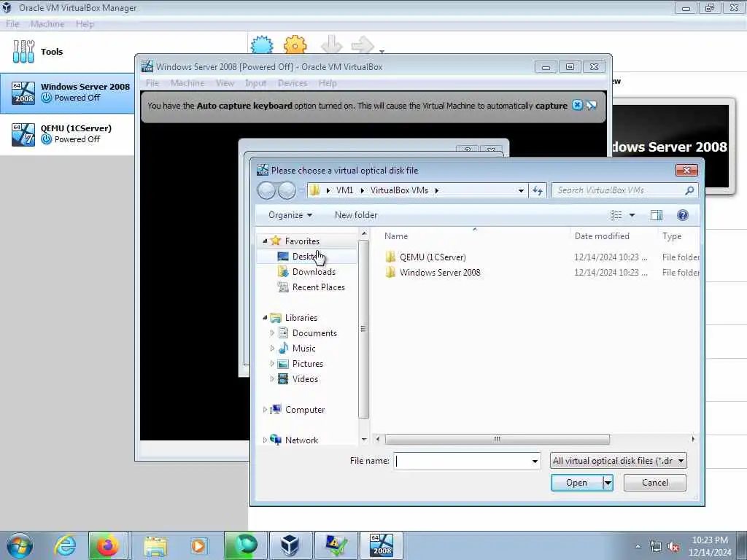Open the view options dropdown arrow
The width and height of the screenshot is (747, 560).
pos(632,215)
